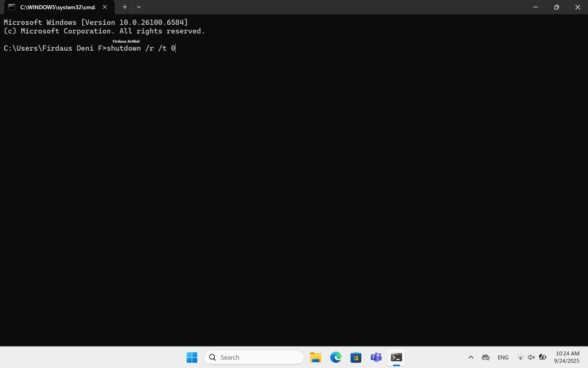Select the active Windows Terminal taskbar icon
Screen dimensions: 588x368
click(396, 357)
